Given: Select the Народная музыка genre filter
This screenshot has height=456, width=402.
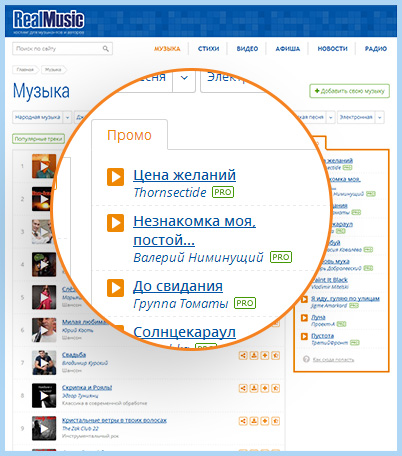Looking at the screenshot, I should click(x=38, y=117).
